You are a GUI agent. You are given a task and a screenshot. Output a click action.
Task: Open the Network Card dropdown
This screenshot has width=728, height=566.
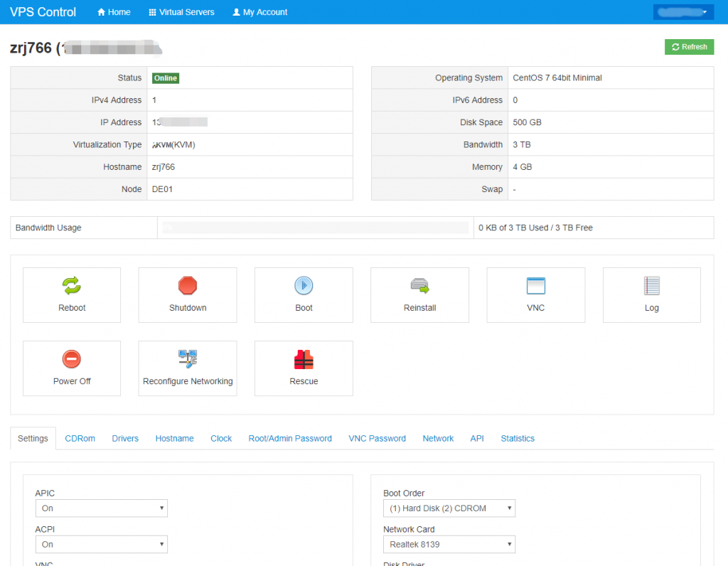click(x=449, y=544)
